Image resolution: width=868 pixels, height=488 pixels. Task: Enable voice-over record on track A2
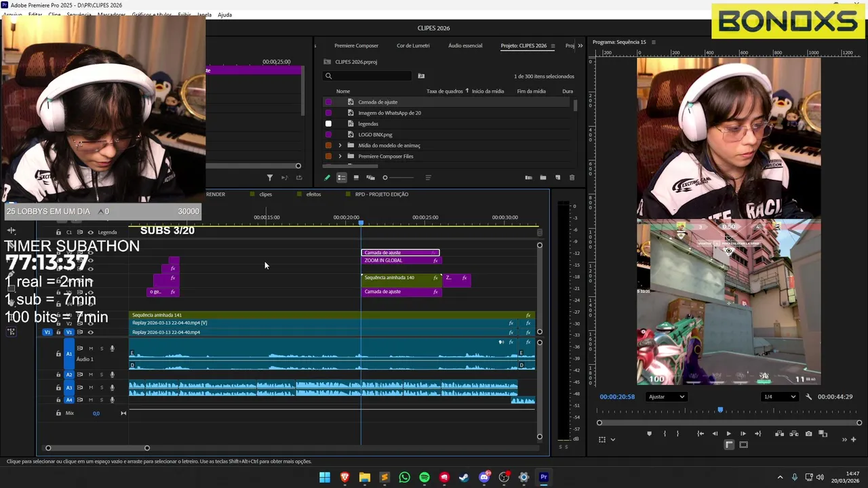112,375
